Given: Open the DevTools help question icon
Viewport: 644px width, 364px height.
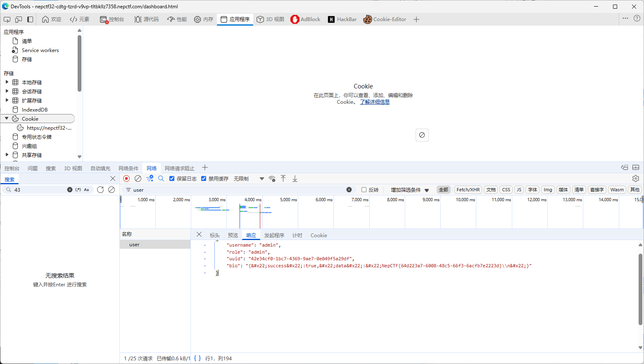Looking at the screenshot, I should pos(637,18).
